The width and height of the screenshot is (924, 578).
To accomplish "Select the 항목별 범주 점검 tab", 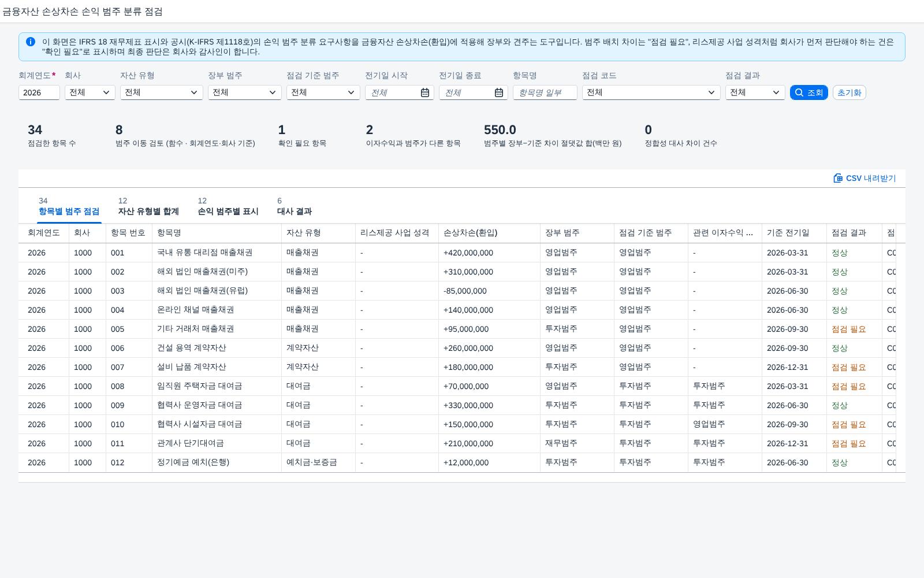I will tap(69, 206).
